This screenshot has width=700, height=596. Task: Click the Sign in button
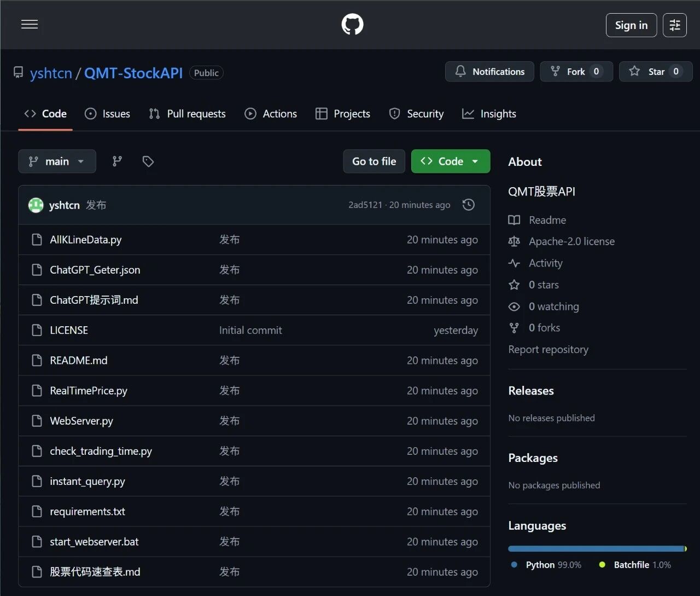tap(631, 25)
